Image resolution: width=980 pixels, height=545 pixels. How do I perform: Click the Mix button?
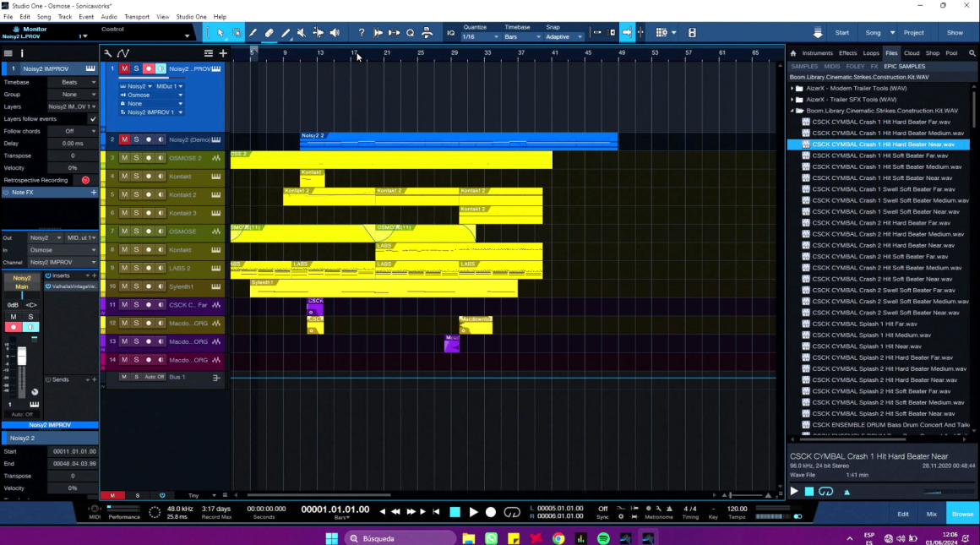tap(931, 514)
